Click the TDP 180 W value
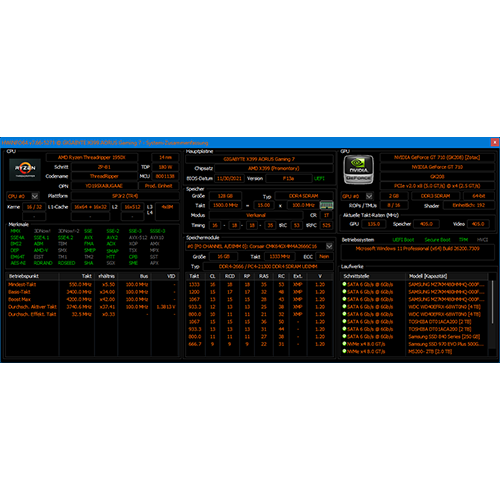500x500 pixels. [165, 167]
